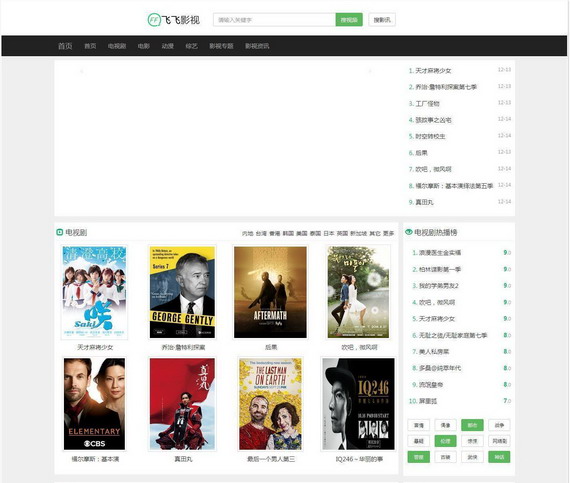Open the IQ246 poster thumbnail
The width and height of the screenshot is (570, 483).
(x=358, y=404)
